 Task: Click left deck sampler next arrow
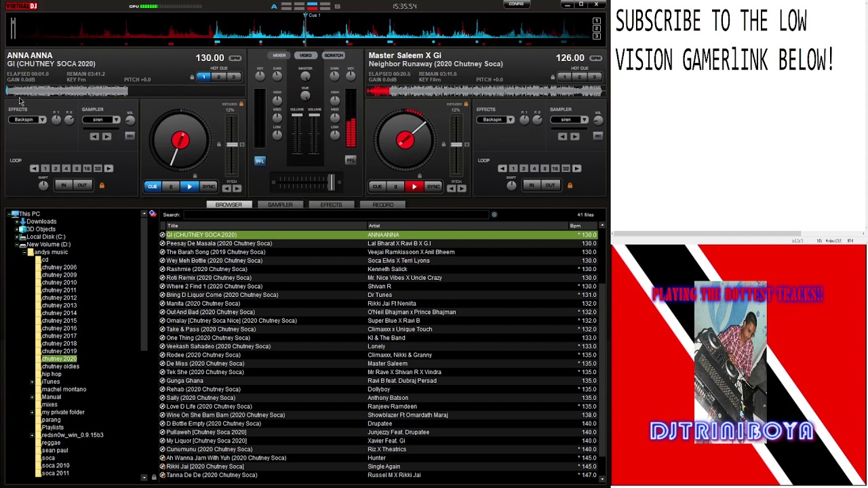click(106, 137)
